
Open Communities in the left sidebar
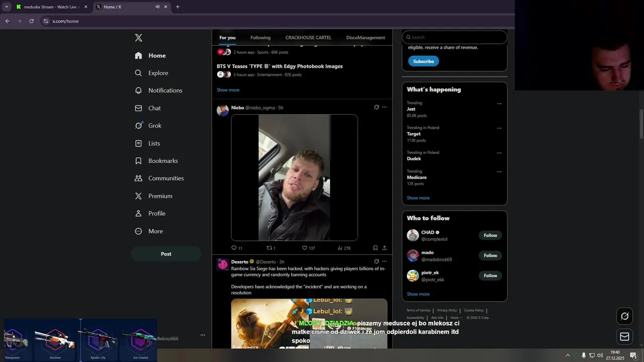click(x=159, y=178)
